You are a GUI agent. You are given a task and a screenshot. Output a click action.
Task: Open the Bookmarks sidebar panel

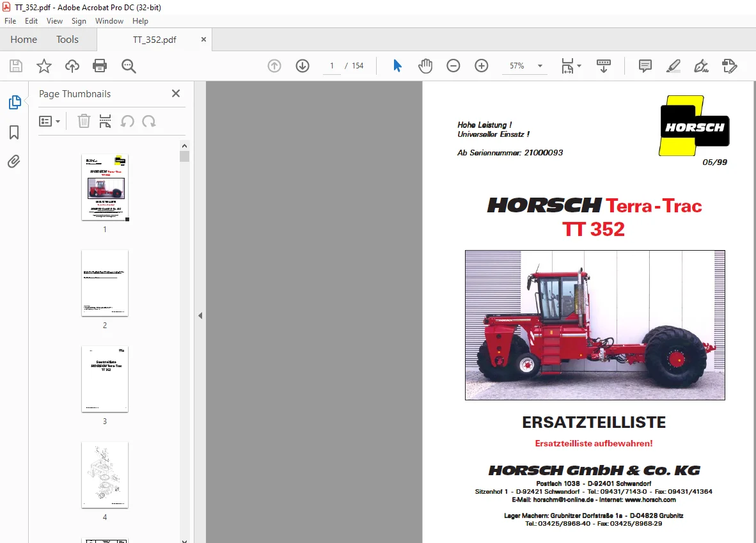point(14,132)
